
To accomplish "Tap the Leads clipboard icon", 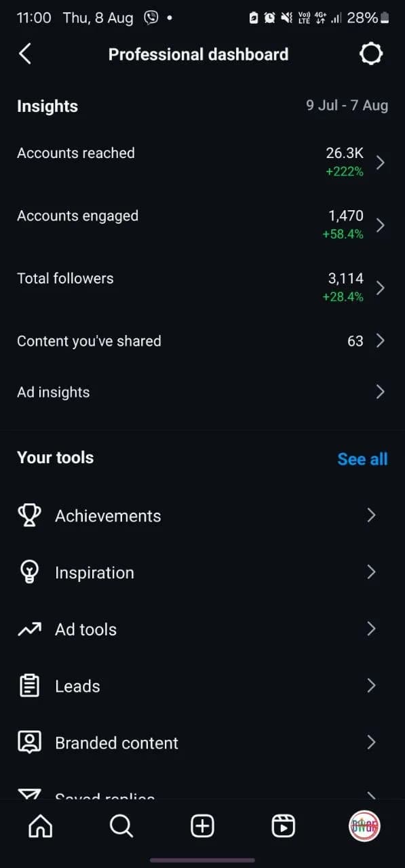I will point(29,686).
